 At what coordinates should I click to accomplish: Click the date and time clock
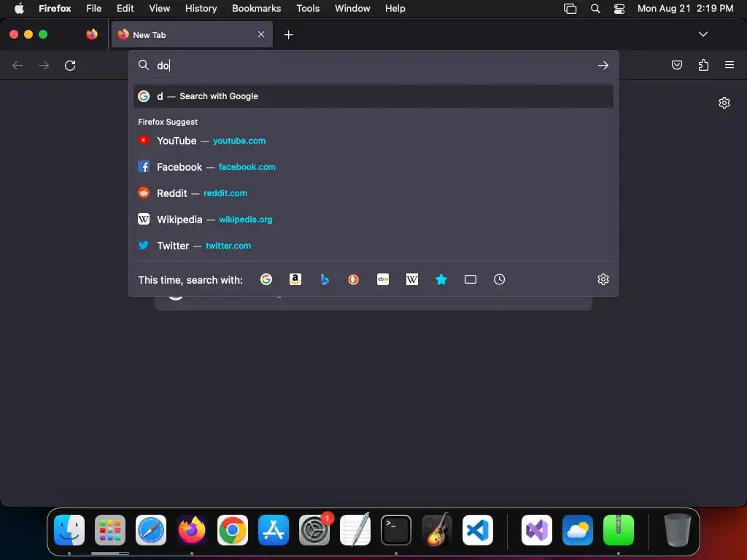685,8
